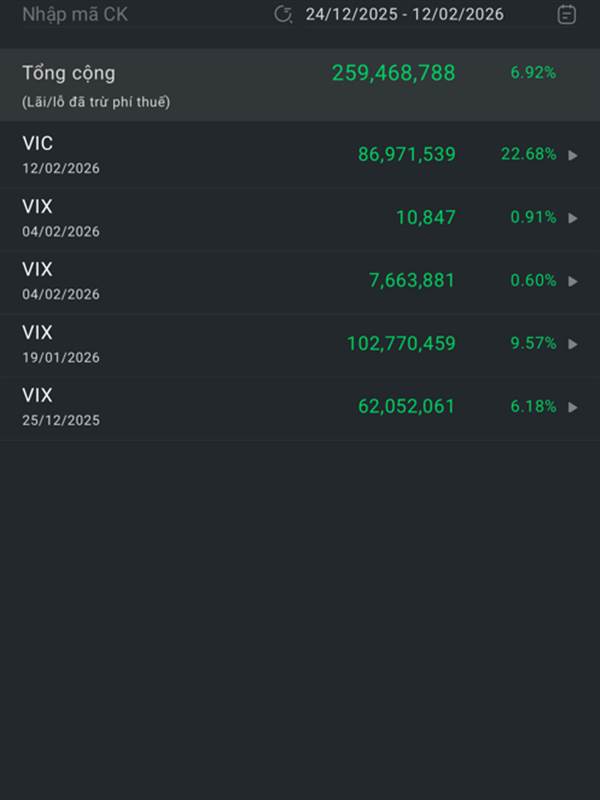The width and height of the screenshot is (600, 800).
Task: Select the VIX label dated 19/01/2026
Action: pyautogui.click(x=37, y=333)
